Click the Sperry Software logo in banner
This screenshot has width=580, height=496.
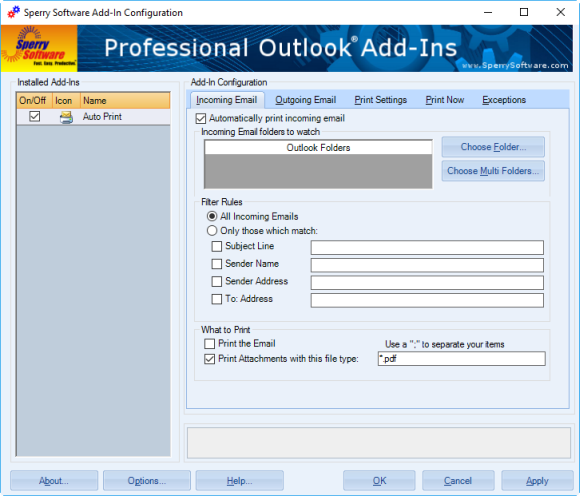tap(39, 48)
